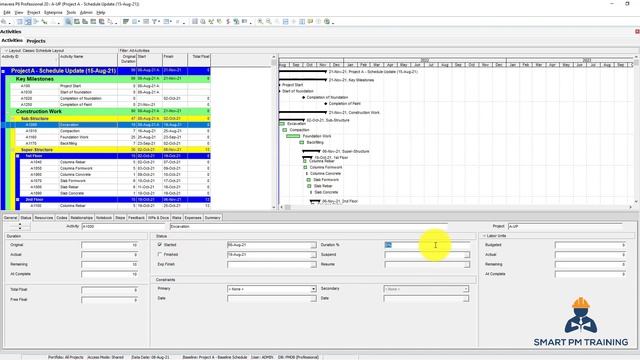Open the Primary constraint dropdown

click(x=313, y=289)
